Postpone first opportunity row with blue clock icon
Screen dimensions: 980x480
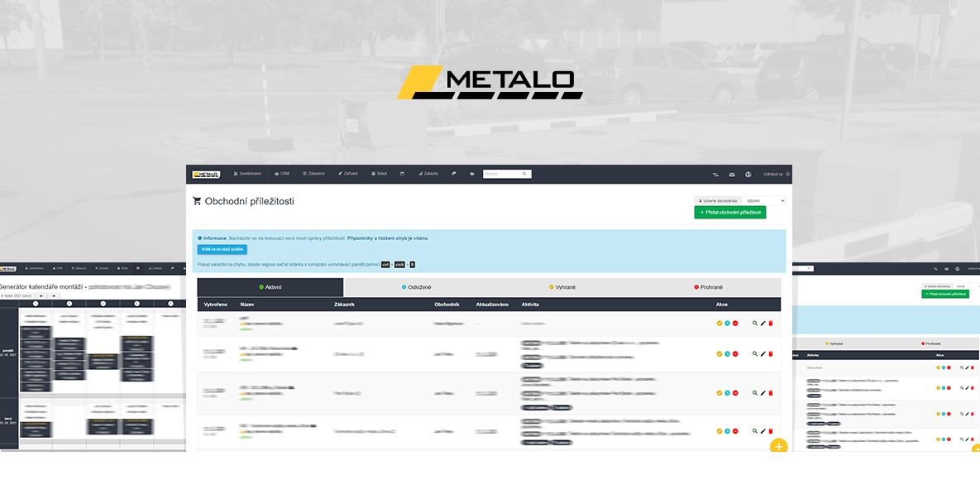(x=728, y=324)
